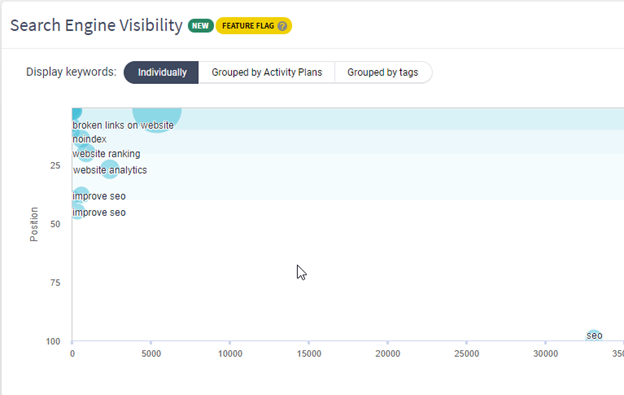Click the 30000 x-axis tick label
Image resolution: width=624 pixels, height=395 pixels.
pyautogui.click(x=546, y=354)
